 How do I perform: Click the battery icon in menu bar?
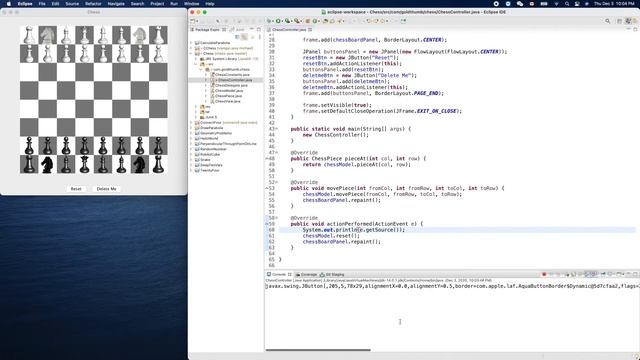(544, 4)
